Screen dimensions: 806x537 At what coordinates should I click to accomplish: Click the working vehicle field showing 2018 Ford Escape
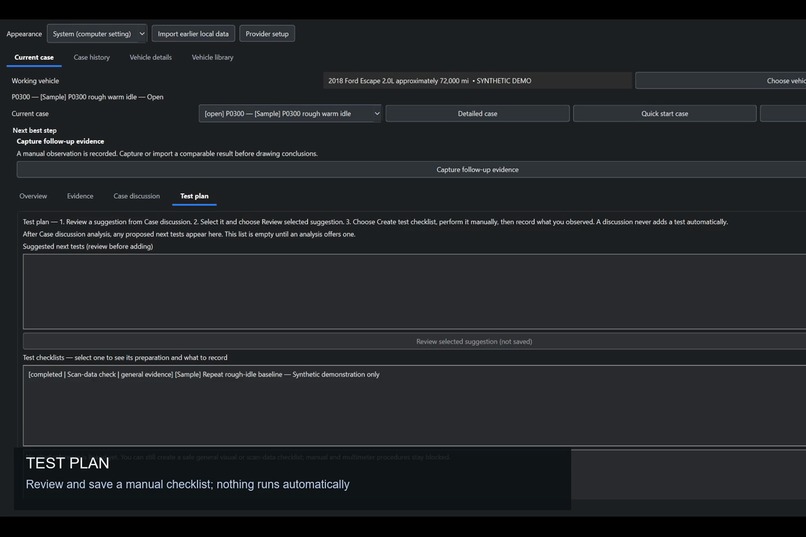click(x=478, y=81)
